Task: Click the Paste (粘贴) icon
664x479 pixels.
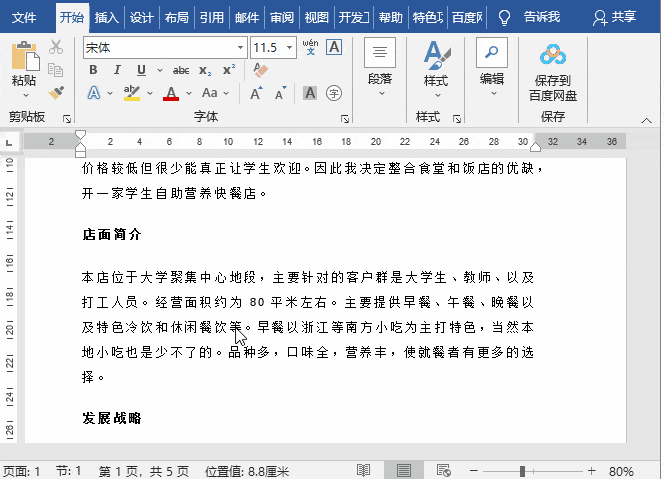Action: pos(25,56)
